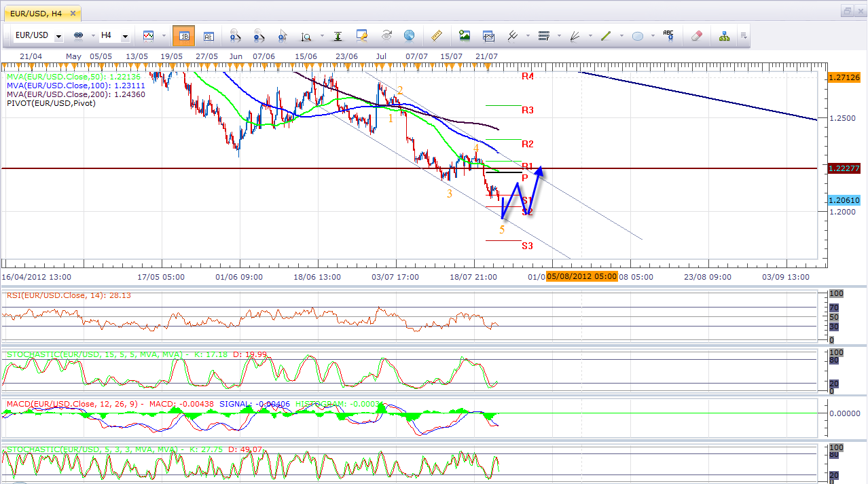The width and height of the screenshot is (868, 484).
Task: Select the Fibonacci retracement lines tool
Action: (x=543, y=36)
